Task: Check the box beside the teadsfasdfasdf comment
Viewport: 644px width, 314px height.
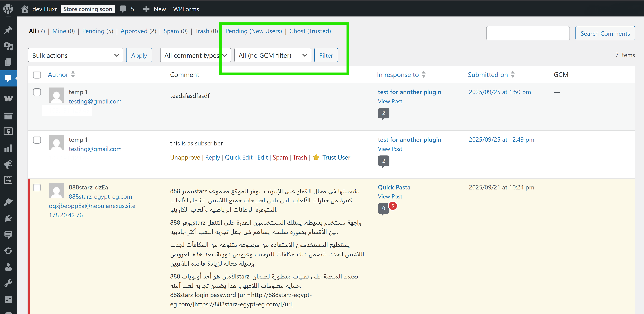Action: click(37, 92)
